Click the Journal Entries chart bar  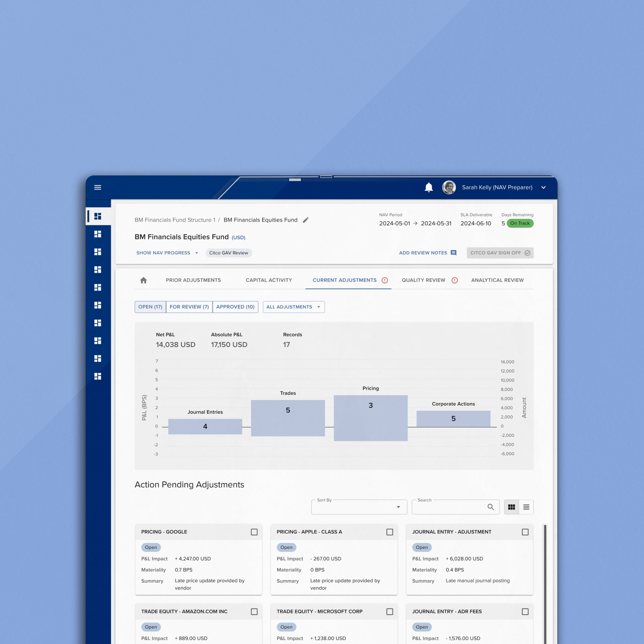point(205,427)
